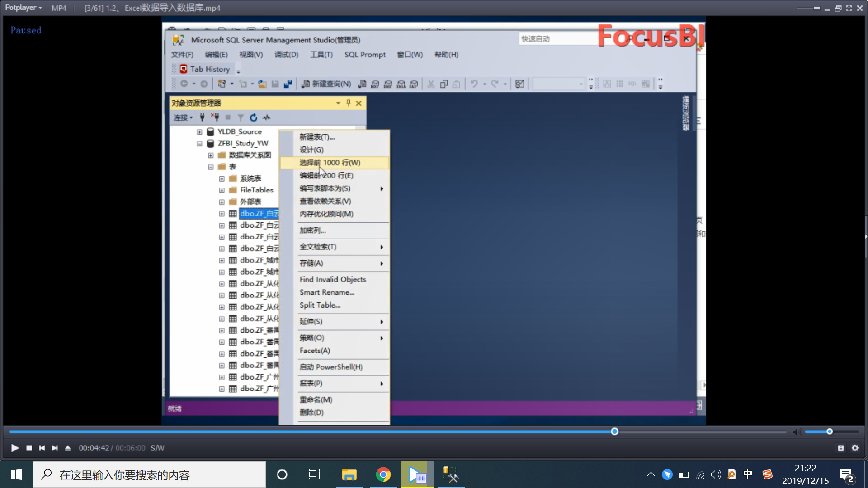
Task: Mute the player volume speaker icon
Action: 797,432
